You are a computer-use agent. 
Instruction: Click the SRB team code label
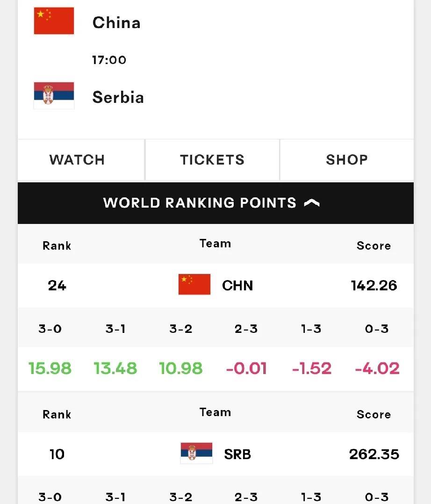click(237, 454)
